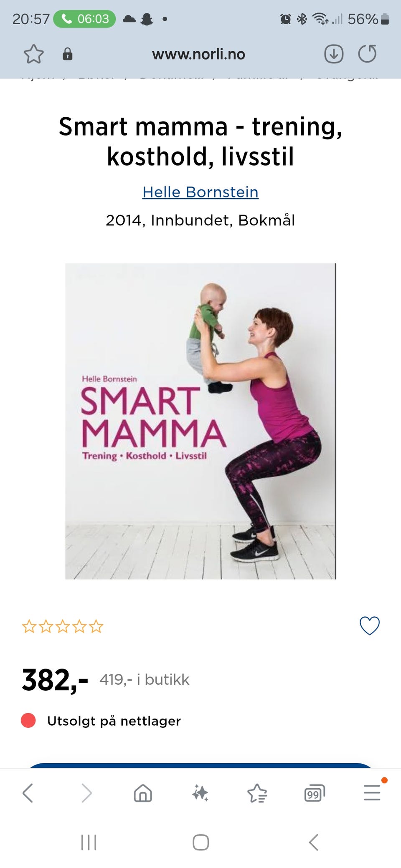Tap the Smart Mamma book cover image
This screenshot has height=868, width=401.
click(200, 421)
